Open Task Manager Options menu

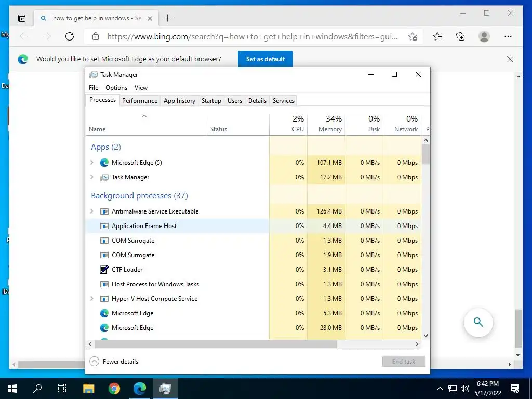pyautogui.click(x=116, y=87)
